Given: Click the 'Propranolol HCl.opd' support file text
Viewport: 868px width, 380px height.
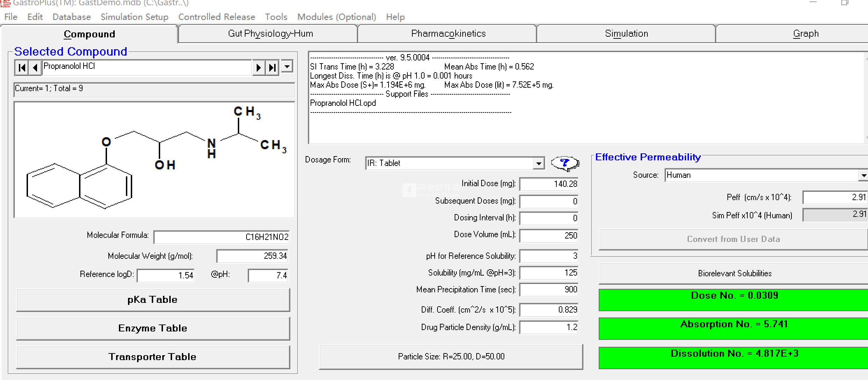Looking at the screenshot, I should point(343,103).
